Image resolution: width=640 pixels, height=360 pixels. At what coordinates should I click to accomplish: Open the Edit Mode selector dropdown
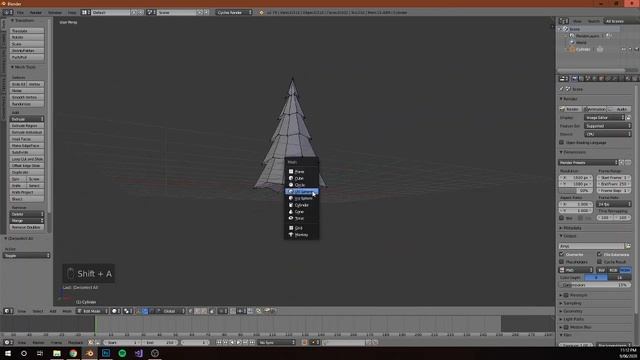(93, 311)
